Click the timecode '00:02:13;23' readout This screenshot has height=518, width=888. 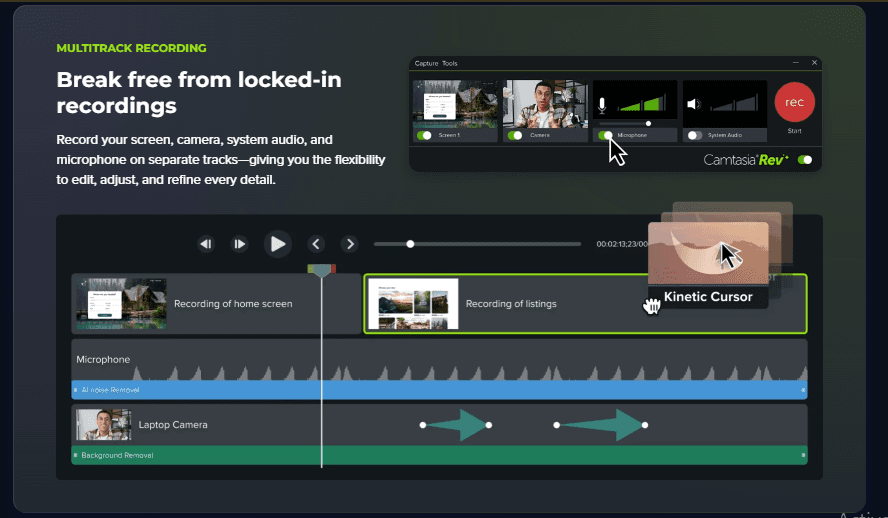(x=621, y=244)
